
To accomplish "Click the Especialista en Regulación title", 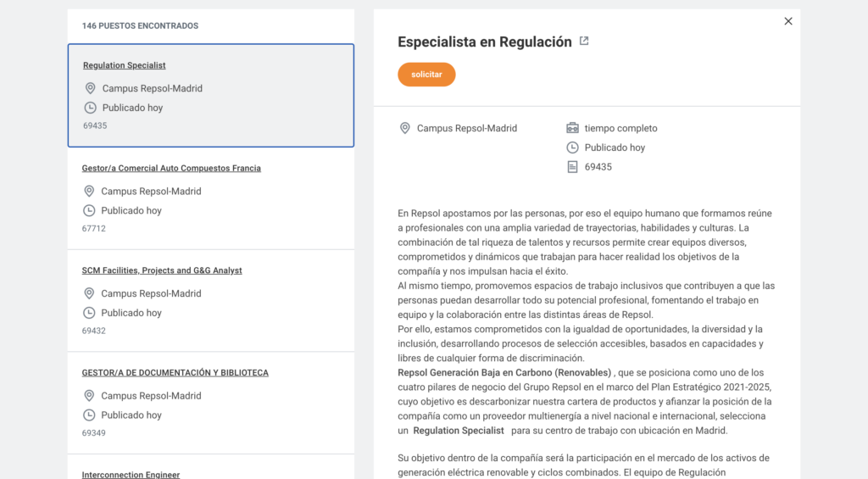I will pos(485,42).
